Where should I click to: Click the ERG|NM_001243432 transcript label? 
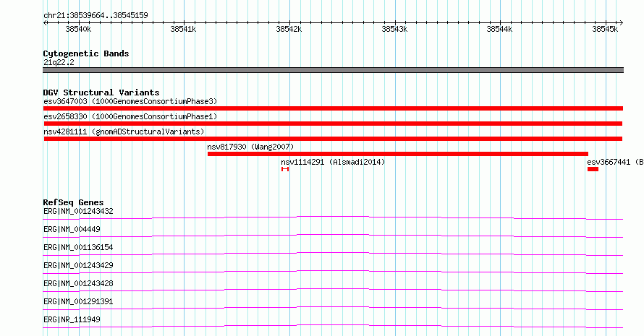[78, 211]
